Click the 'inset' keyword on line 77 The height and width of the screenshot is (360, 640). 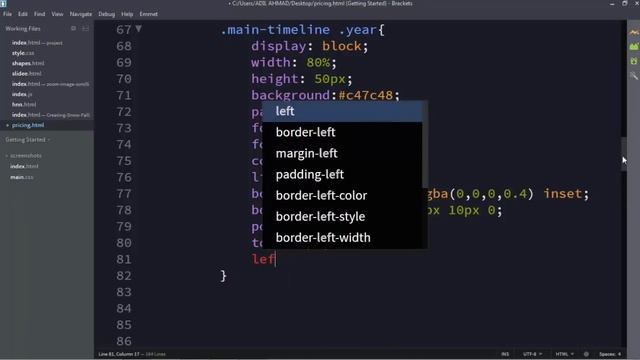click(x=562, y=193)
